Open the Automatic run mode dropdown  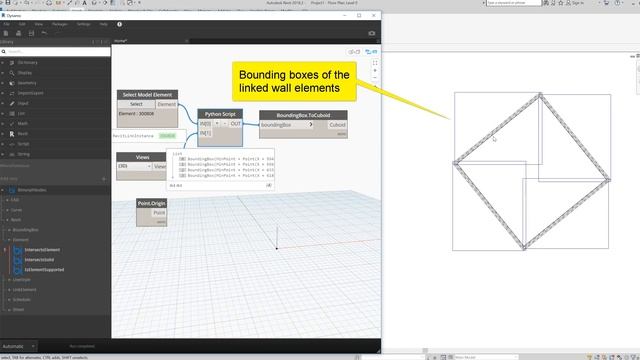pos(19,347)
